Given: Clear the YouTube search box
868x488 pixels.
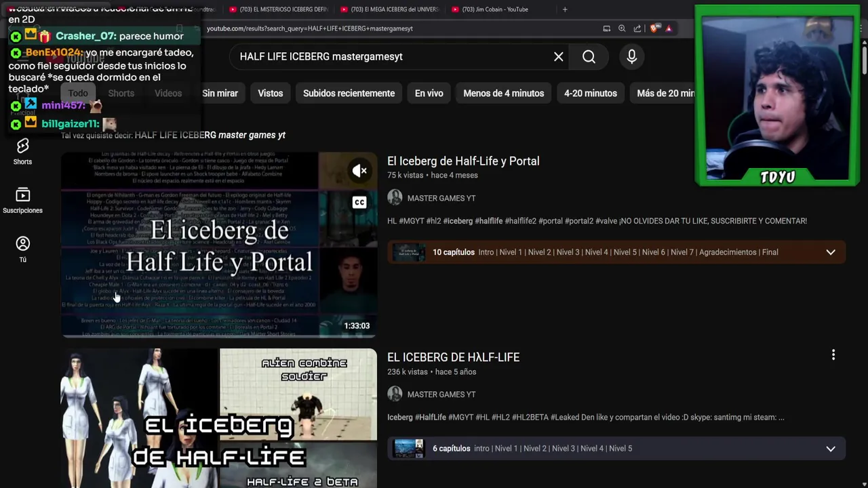Looking at the screenshot, I should (558, 57).
